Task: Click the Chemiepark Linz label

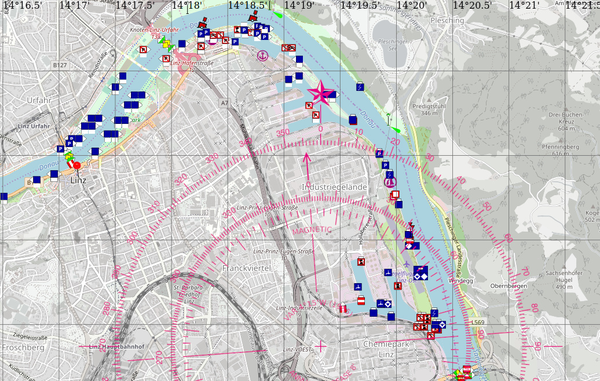Action: 386,349
